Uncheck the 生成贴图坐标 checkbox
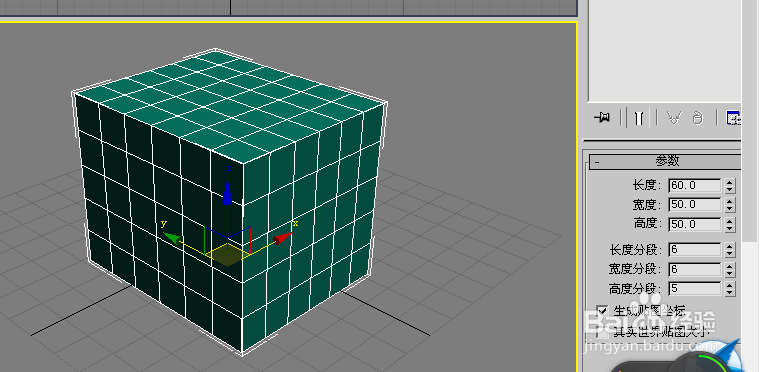Image resolution: width=760 pixels, height=372 pixels. (602, 310)
